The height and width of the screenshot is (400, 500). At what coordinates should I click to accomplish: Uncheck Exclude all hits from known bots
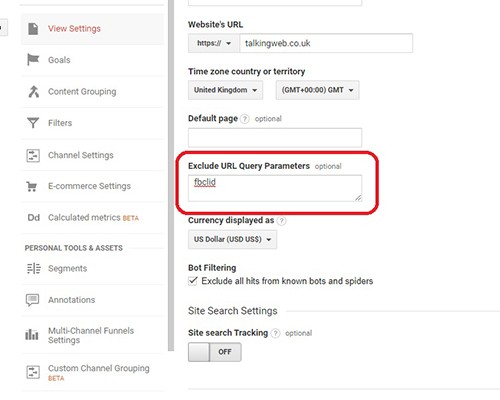point(193,281)
